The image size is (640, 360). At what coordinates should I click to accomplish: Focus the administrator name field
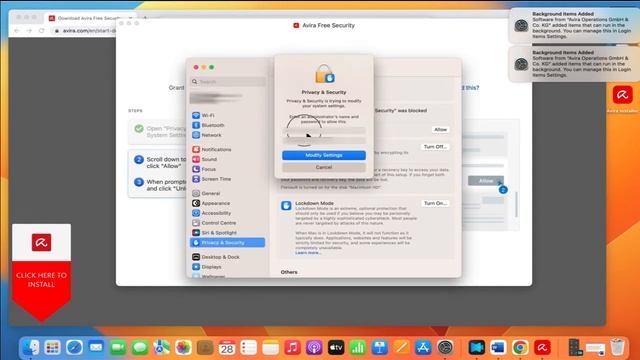pyautogui.click(x=324, y=131)
